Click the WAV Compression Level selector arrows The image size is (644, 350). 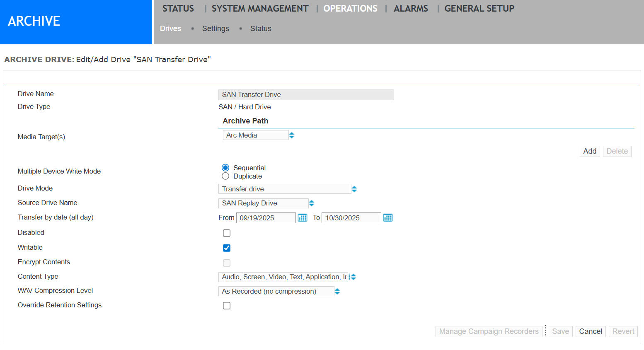pyautogui.click(x=337, y=291)
